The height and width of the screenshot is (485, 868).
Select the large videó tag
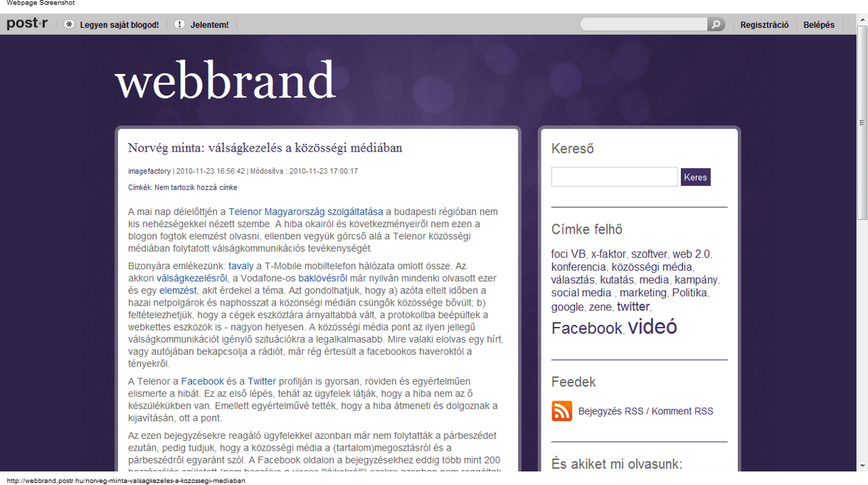[x=652, y=326]
